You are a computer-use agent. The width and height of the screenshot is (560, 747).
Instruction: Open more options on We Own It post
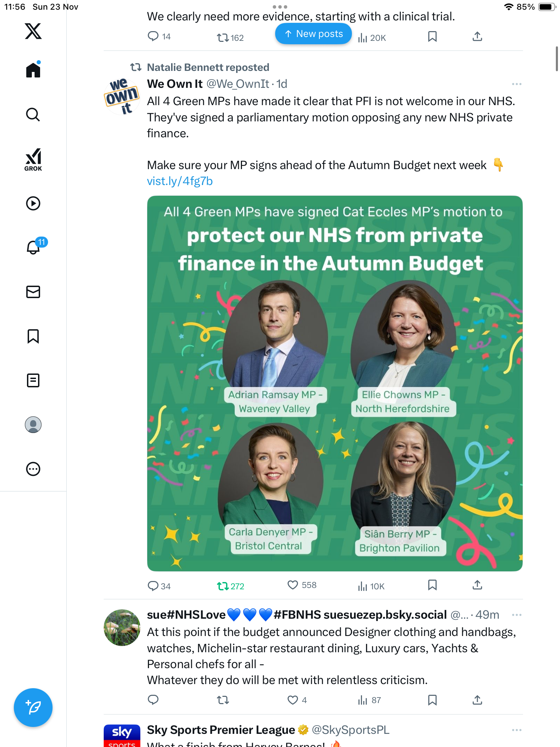click(x=516, y=84)
